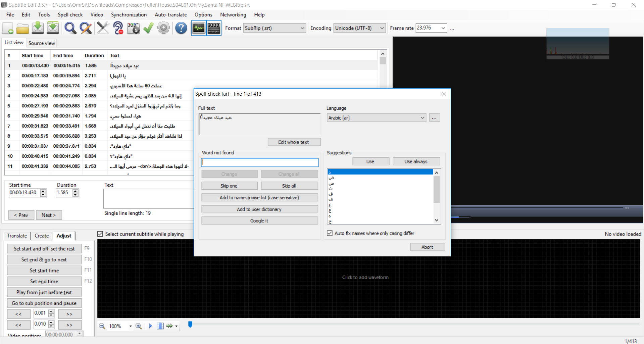The image size is (644, 344).
Task: Click the waveform auto-follow arrows icon
Action: pos(169,326)
